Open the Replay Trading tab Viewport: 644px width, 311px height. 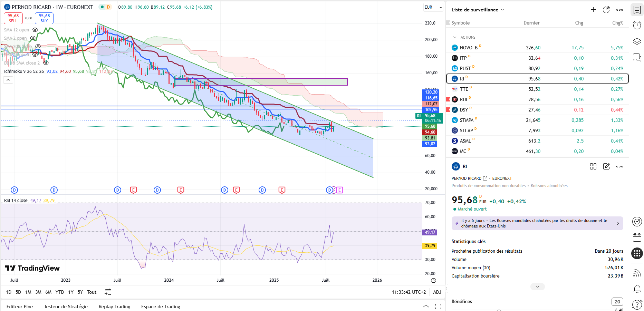(115, 307)
